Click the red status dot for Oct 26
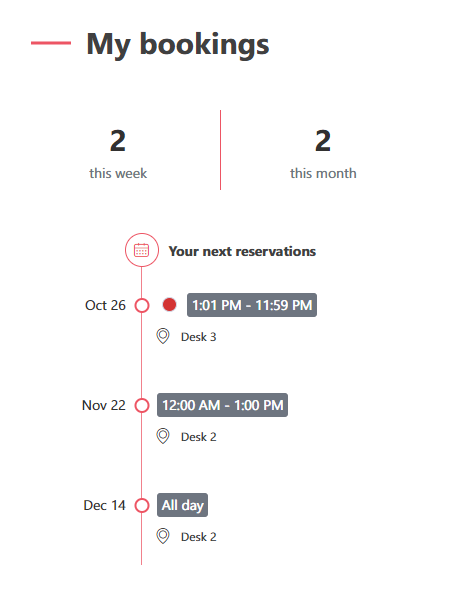The image size is (452, 593). tap(169, 305)
